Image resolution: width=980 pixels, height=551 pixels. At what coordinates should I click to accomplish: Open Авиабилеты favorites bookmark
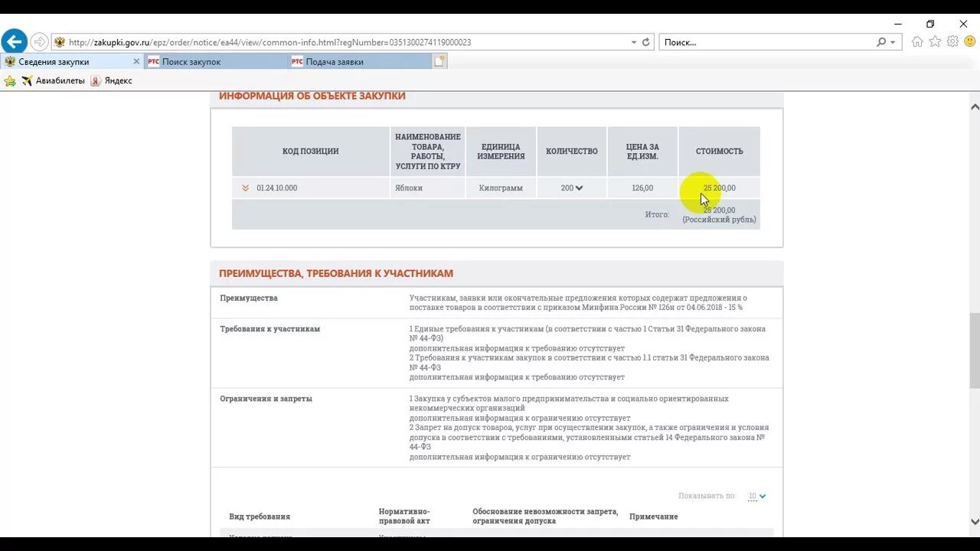click(x=54, y=80)
